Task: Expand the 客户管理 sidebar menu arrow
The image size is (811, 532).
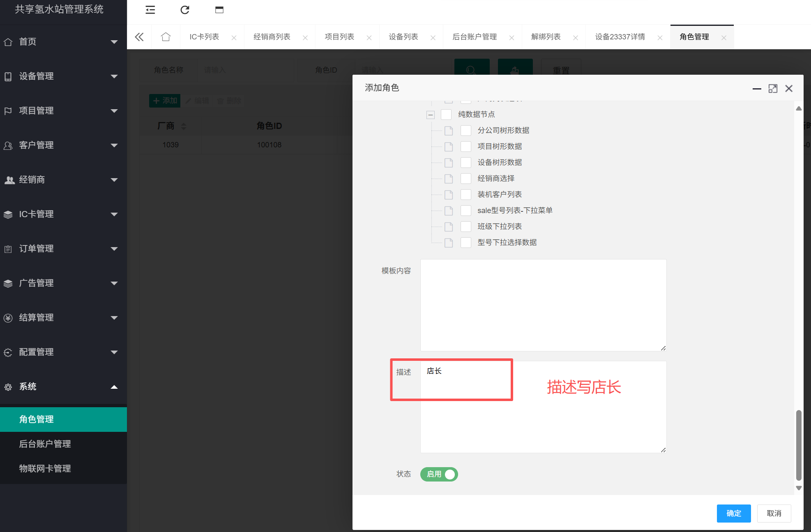Action: click(114, 145)
